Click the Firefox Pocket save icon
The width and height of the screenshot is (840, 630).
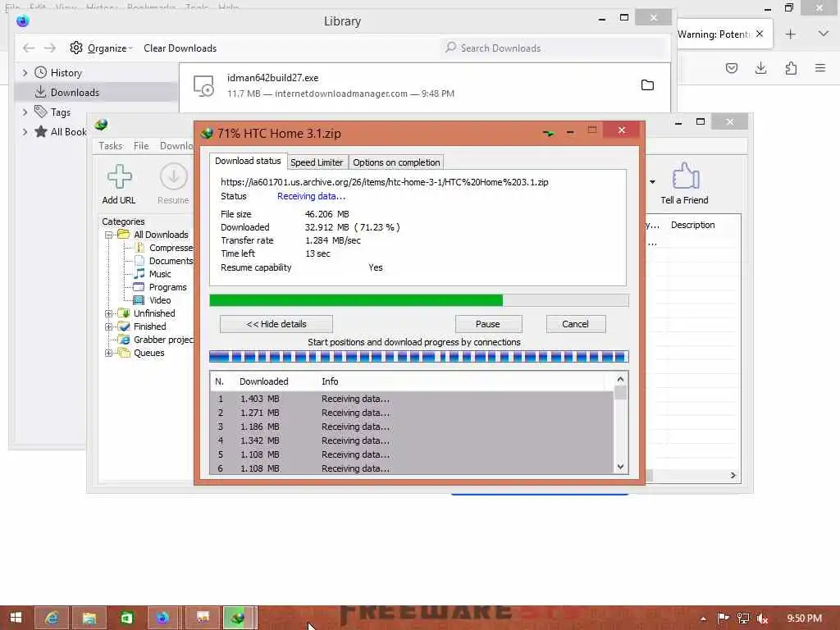732,68
